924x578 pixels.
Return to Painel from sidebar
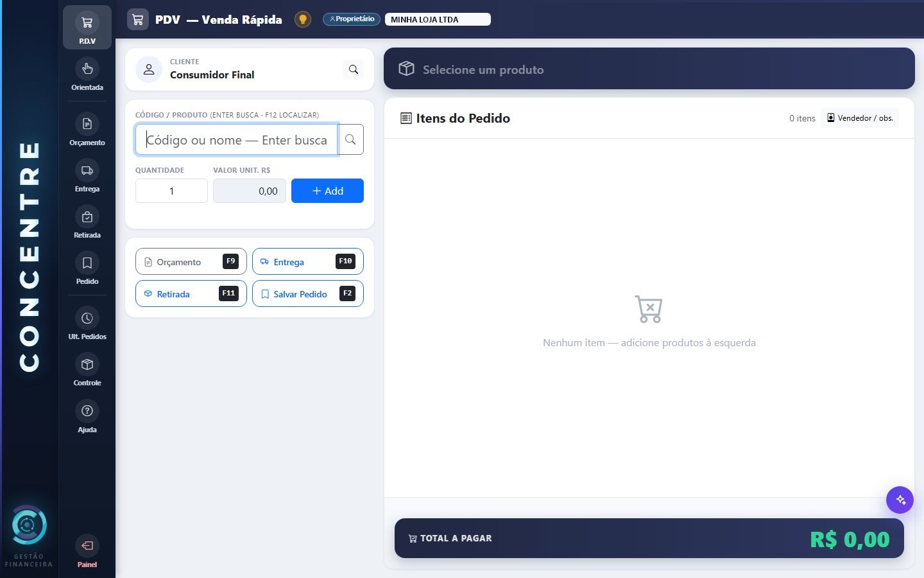pos(87,552)
